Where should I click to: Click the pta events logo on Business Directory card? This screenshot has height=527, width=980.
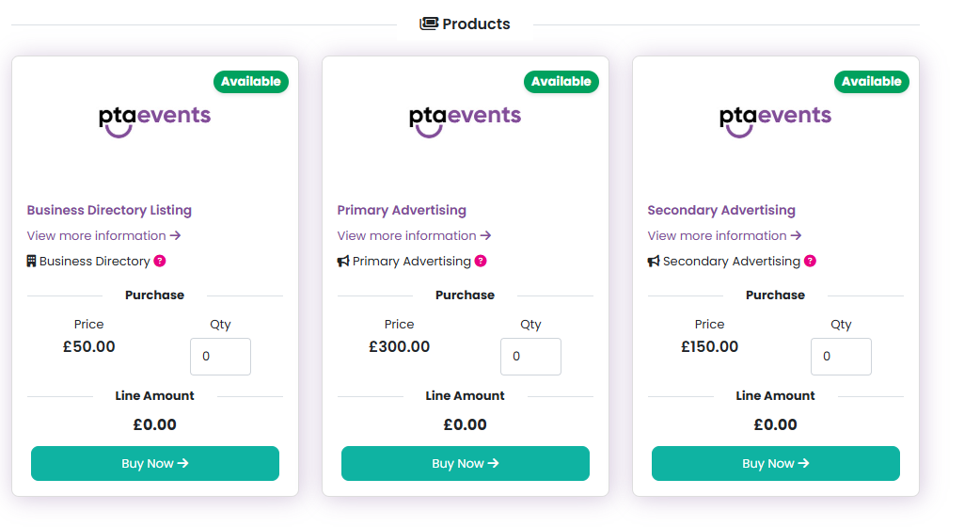[155, 119]
